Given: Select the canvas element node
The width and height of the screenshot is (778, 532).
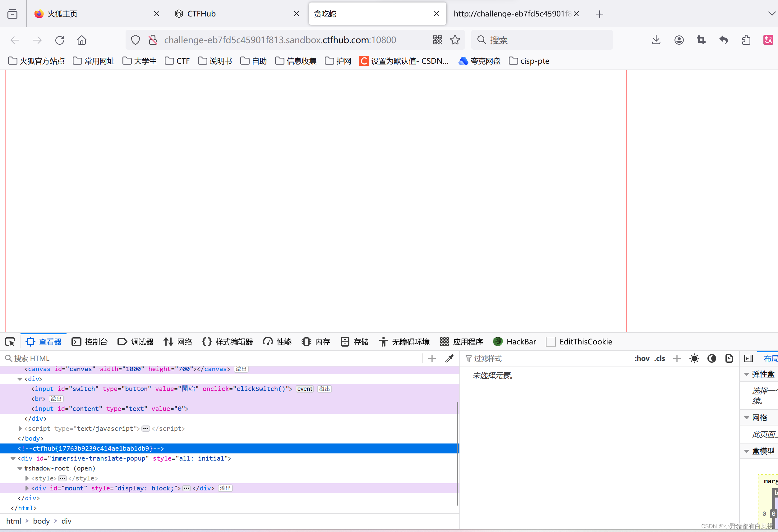Looking at the screenshot, I should [229, 369].
